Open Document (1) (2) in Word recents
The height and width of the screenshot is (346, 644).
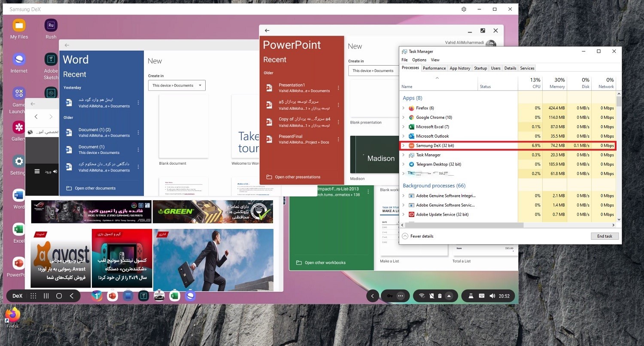point(102,132)
